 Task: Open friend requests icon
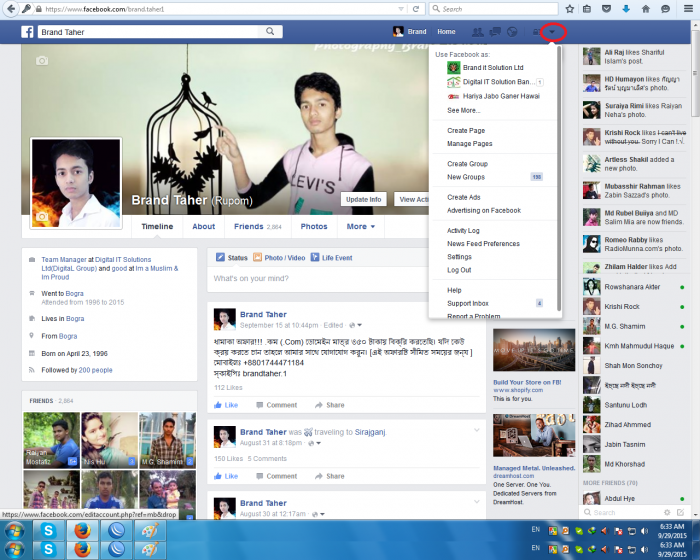click(x=478, y=32)
